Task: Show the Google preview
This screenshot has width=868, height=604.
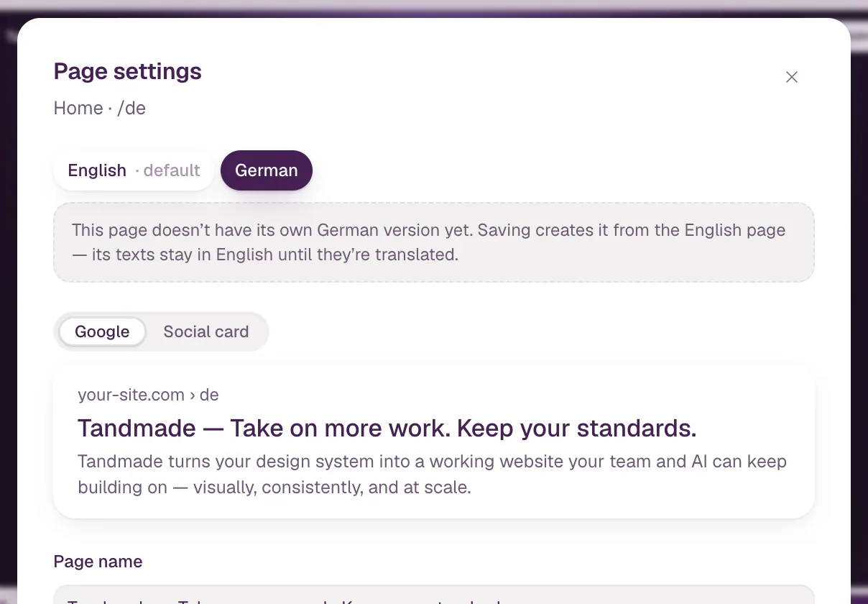Action: (x=102, y=331)
